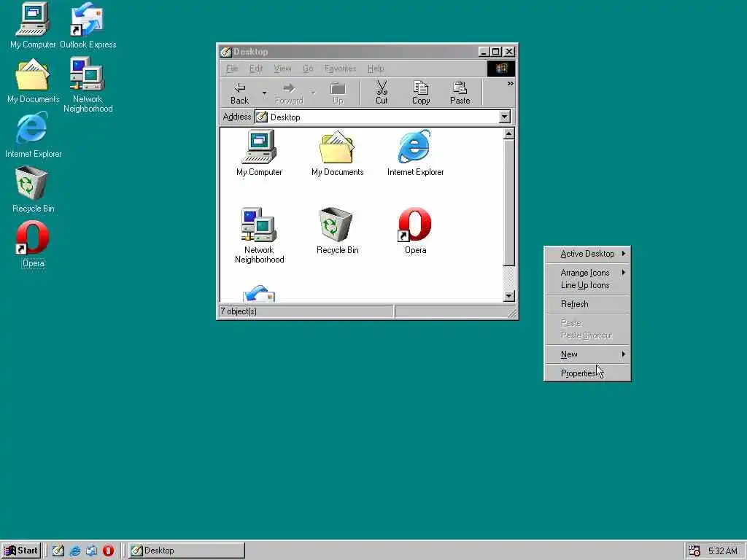Screen dimensions: 747x560
Task: Minimize the Desktop window
Action: (x=484, y=52)
